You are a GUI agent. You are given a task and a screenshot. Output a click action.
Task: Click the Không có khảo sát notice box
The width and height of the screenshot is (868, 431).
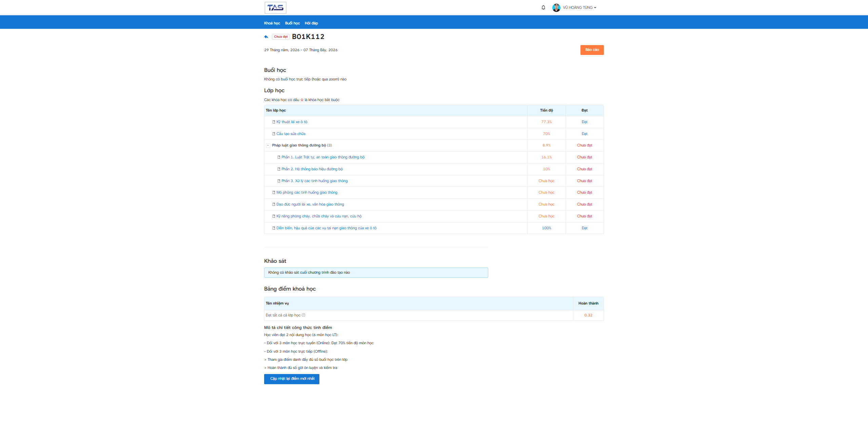376,273
